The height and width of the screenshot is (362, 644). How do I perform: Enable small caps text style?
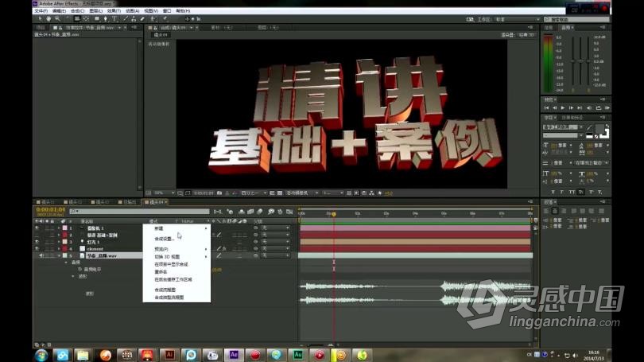[x=580, y=192]
